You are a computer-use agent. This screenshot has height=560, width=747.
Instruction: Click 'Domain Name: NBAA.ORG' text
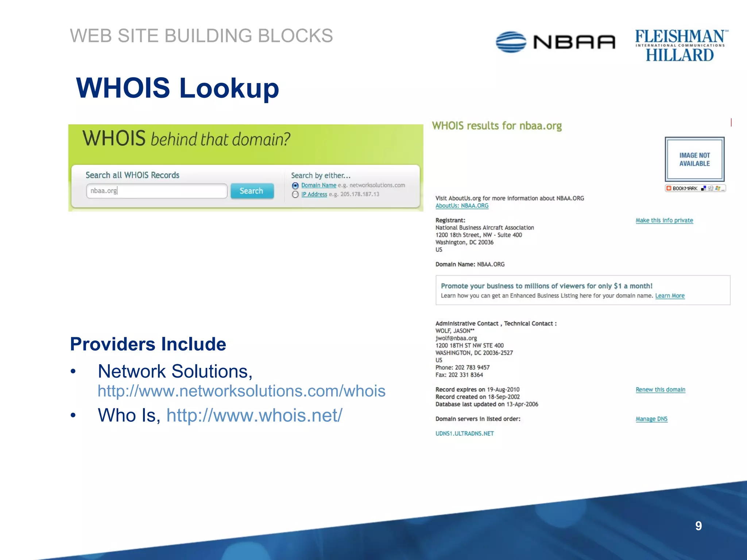click(470, 264)
